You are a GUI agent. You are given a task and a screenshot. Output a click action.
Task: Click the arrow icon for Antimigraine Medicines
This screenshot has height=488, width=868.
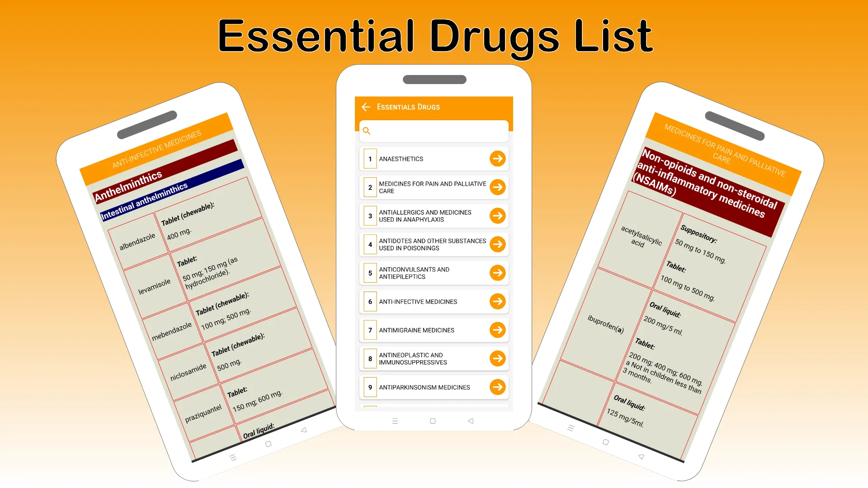tap(497, 330)
